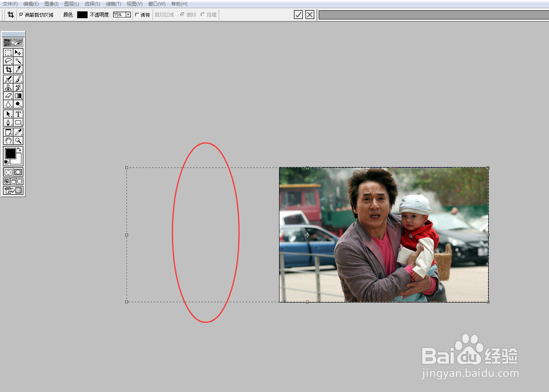This screenshot has height=392, width=549.
Task: Open the 编辑(E) menu
Action: 31,4
